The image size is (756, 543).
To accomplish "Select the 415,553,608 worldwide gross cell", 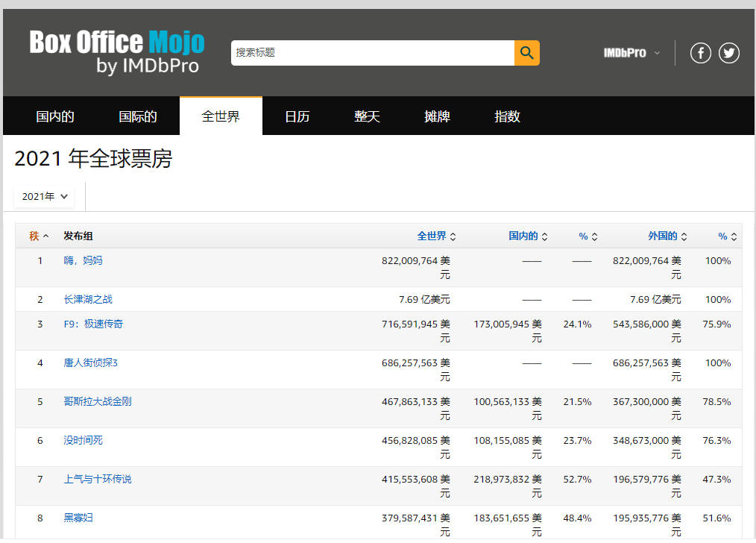I will point(416,486).
